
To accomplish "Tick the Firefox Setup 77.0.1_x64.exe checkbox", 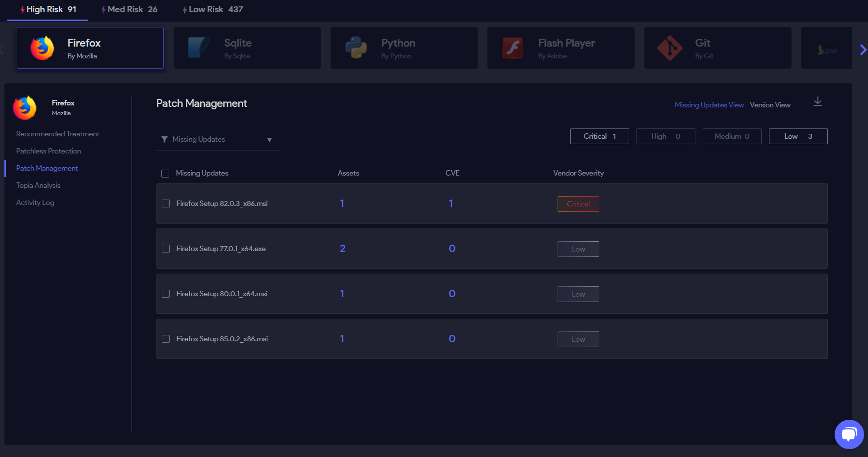I will click(166, 249).
